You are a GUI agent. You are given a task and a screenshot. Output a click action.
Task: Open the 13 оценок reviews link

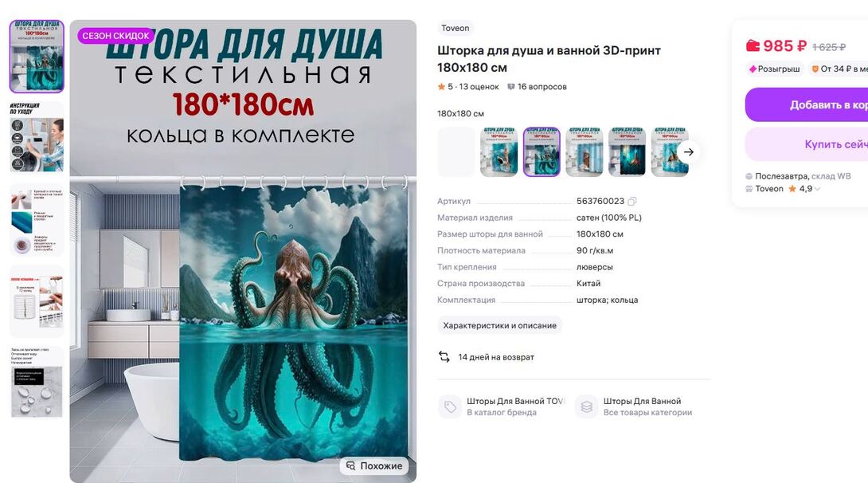(x=479, y=87)
